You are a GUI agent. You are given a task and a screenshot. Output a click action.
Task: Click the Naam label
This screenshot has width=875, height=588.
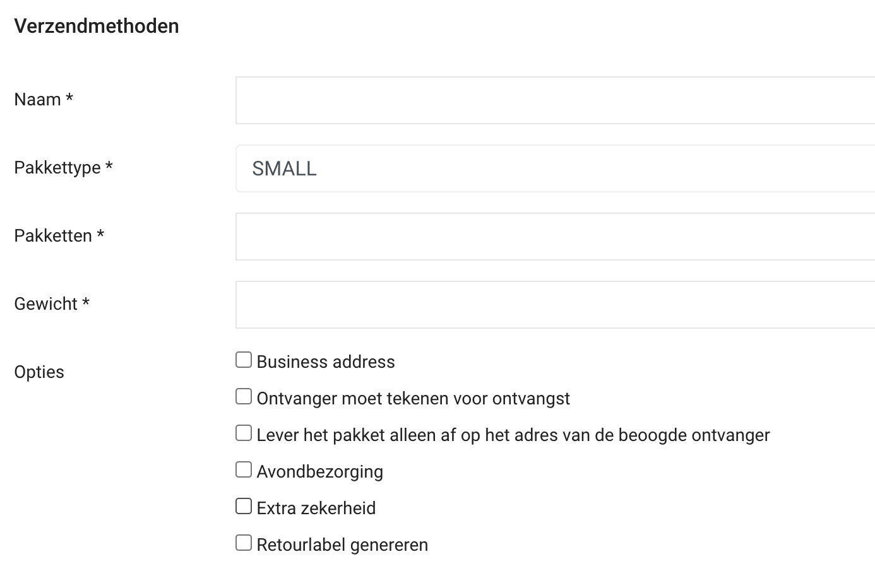(x=44, y=99)
